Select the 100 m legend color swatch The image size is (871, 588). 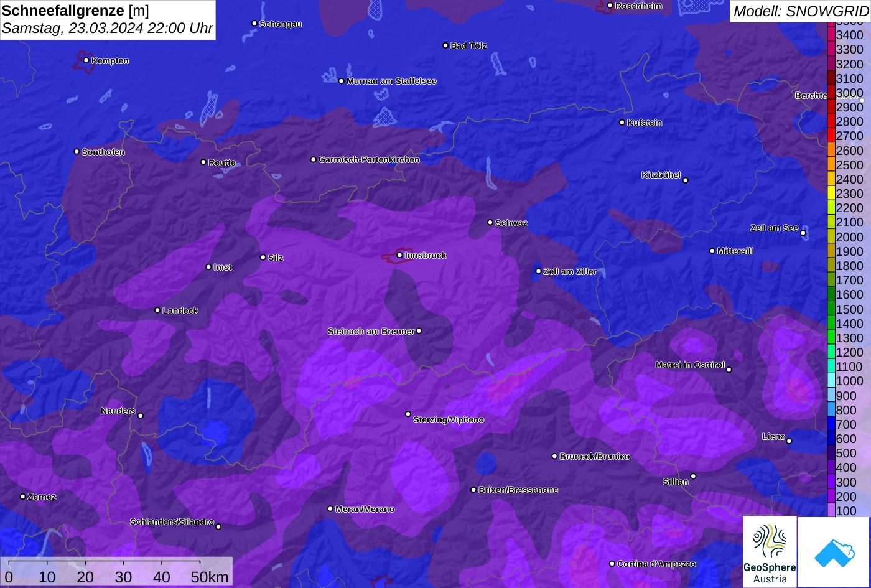point(831,510)
